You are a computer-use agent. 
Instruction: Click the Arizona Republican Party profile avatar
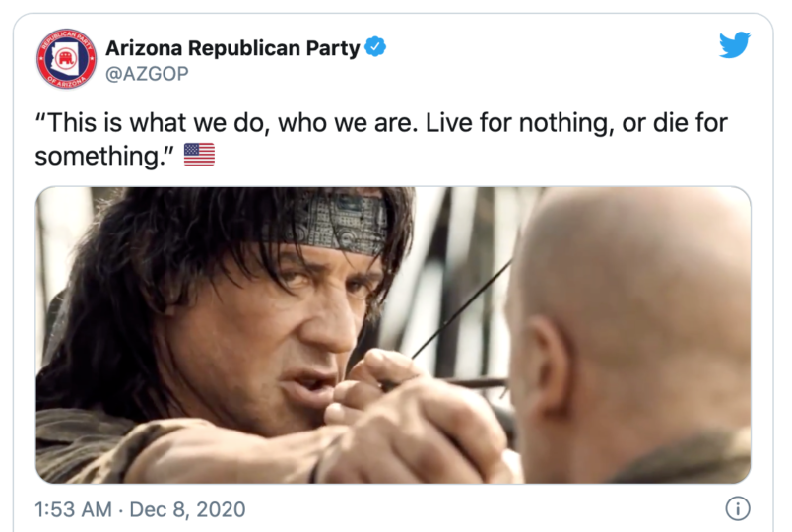pyautogui.click(x=66, y=58)
